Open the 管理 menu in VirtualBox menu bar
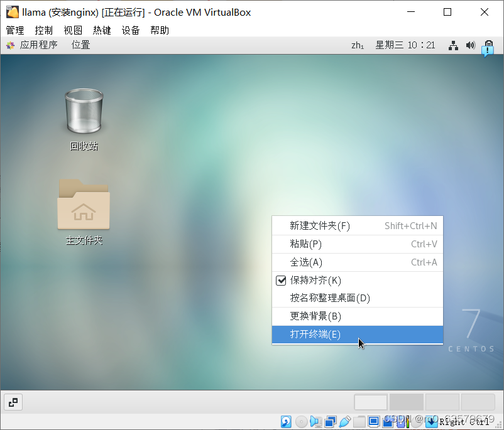Screen dimensions: 504x430 [x=14, y=30]
